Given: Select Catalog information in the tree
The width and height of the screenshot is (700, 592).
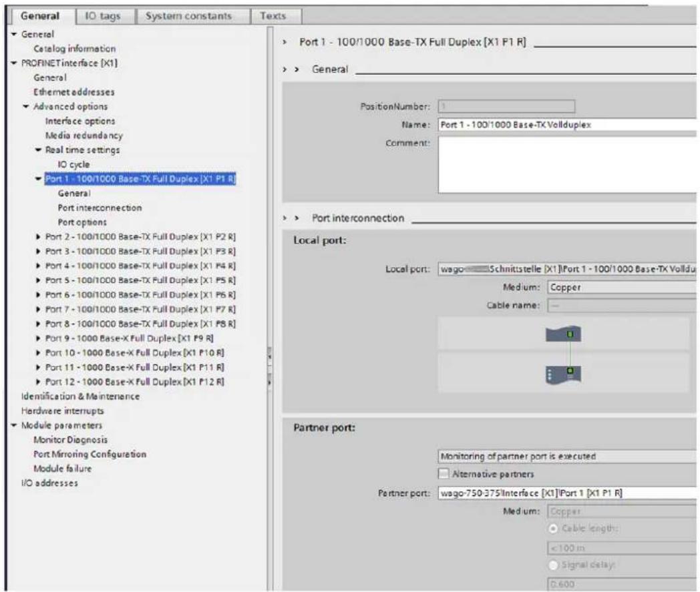Looking at the screenshot, I should [x=75, y=49].
